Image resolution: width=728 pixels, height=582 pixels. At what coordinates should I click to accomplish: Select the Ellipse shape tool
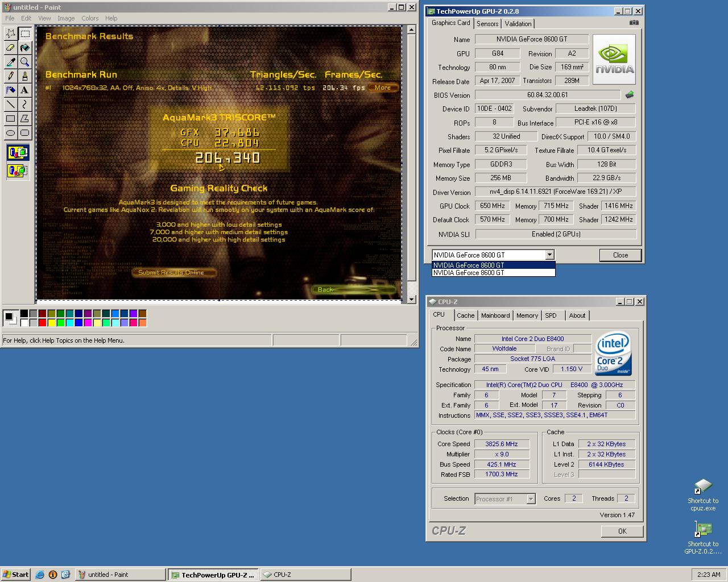point(10,133)
